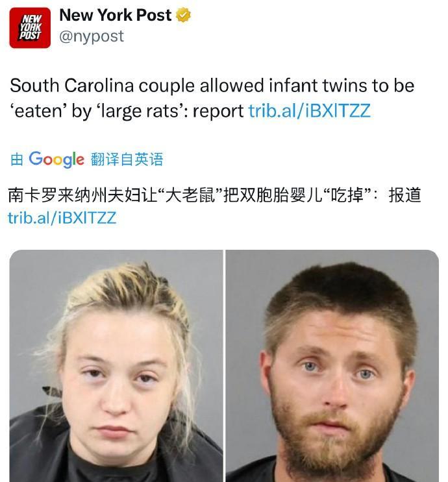Click the English tweet text starting South Carolina
The height and width of the screenshot is (482, 448).
coord(212,98)
